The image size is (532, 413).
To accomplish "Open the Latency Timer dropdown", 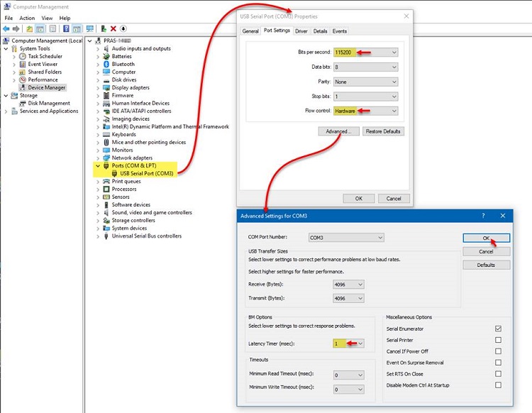I will 348,343.
